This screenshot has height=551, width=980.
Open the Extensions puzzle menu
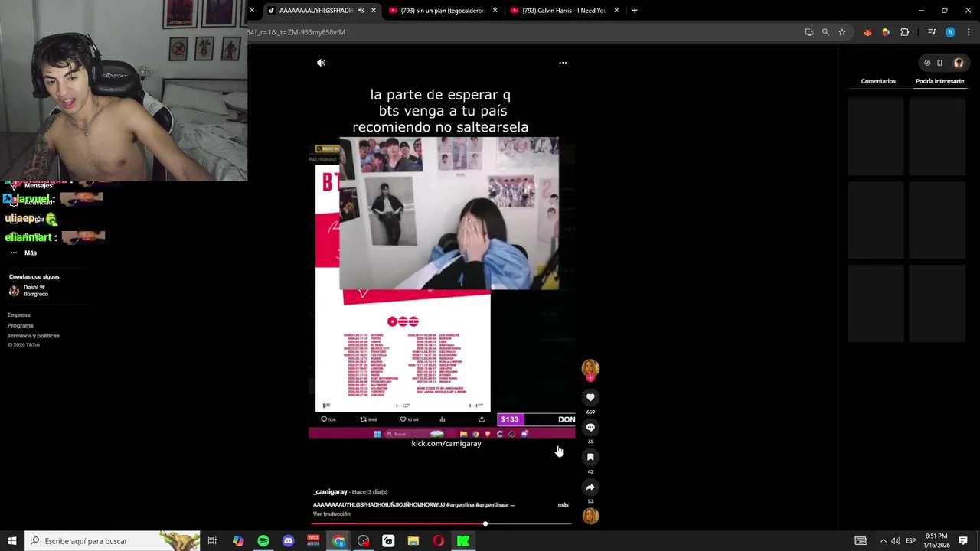(x=905, y=32)
